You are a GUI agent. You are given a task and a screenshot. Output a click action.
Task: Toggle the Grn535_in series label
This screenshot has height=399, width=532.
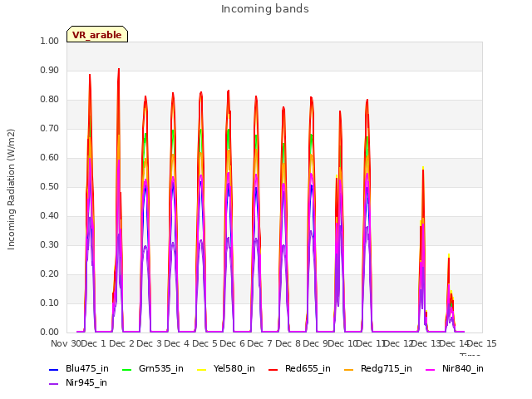161,369
